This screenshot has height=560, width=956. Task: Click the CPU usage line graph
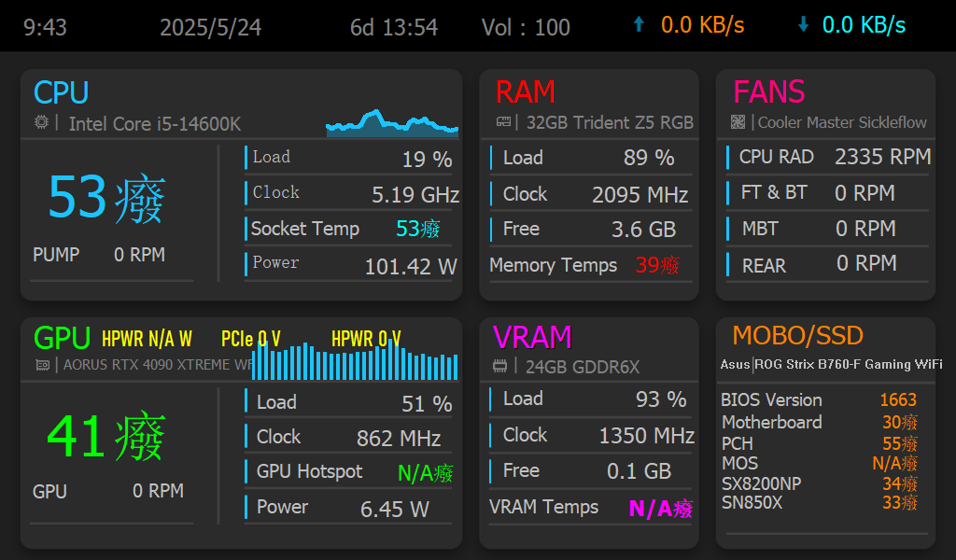tap(392, 124)
